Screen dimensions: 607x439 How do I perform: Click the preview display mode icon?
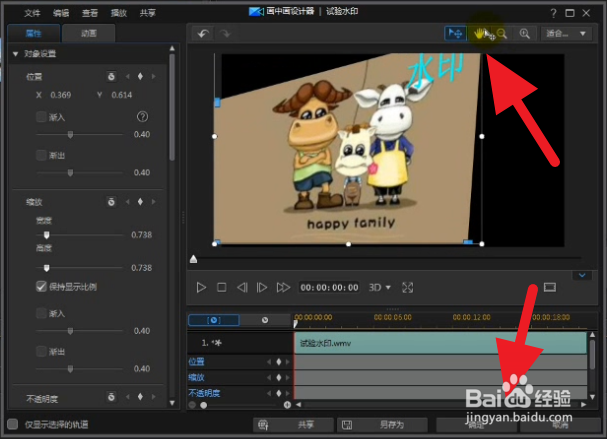pyautogui.click(x=550, y=287)
